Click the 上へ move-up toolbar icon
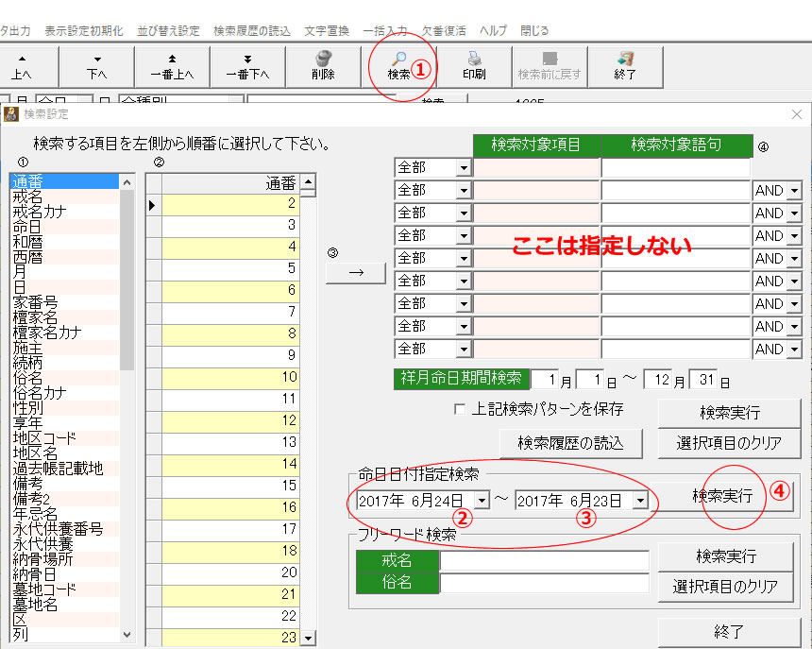Viewport: 812px width, 649px height. coord(22,59)
